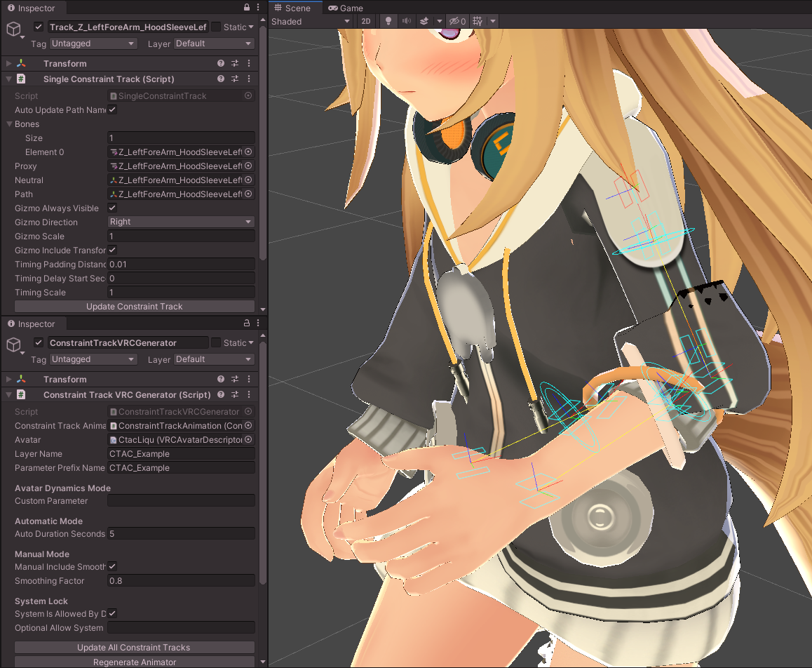
Task: Click Update Constraint Track button
Action: 135,306
